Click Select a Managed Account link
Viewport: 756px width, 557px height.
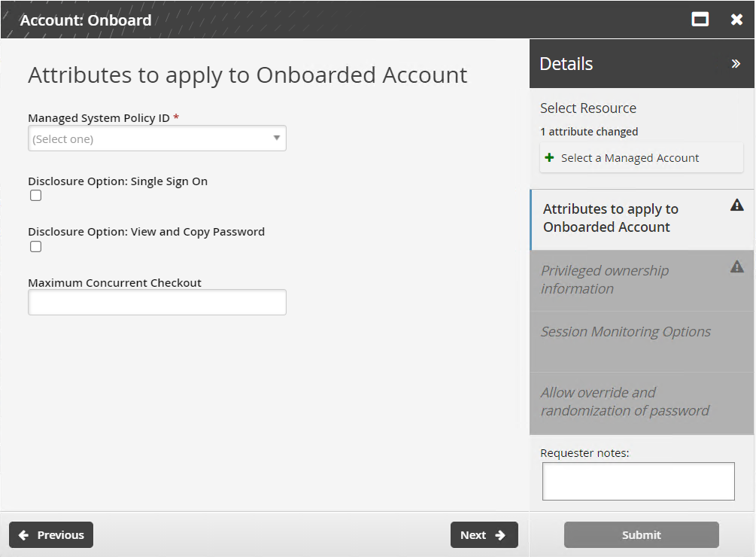630,158
